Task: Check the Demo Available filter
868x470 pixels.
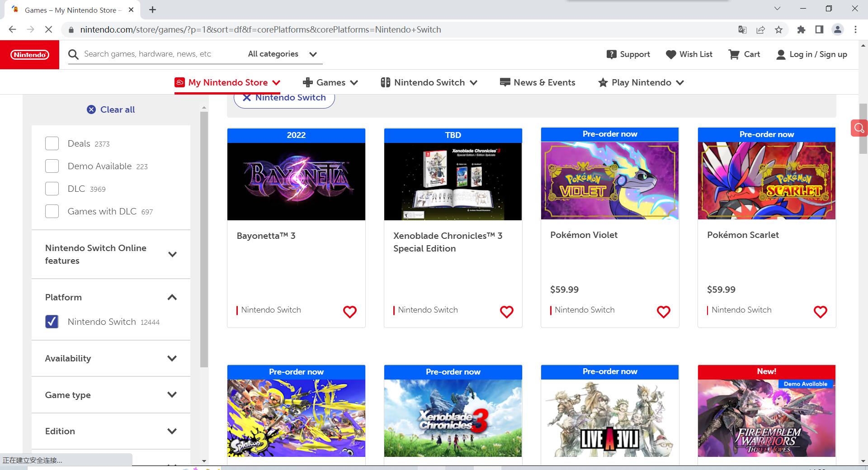Action: [52, 166]
